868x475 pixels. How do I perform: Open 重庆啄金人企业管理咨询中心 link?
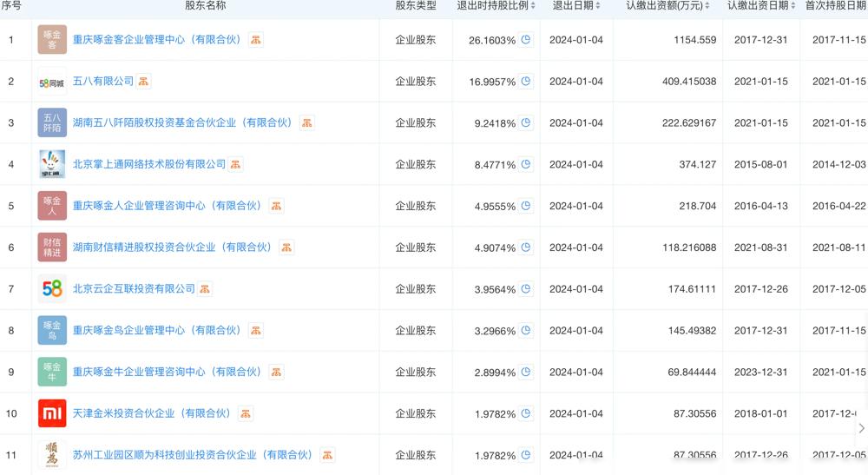pos(168,206)
